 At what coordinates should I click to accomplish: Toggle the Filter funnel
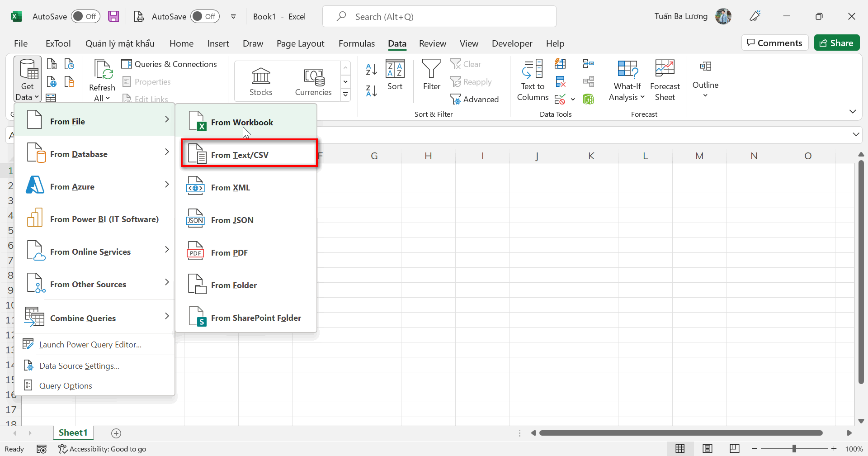(x=431, y=75)
